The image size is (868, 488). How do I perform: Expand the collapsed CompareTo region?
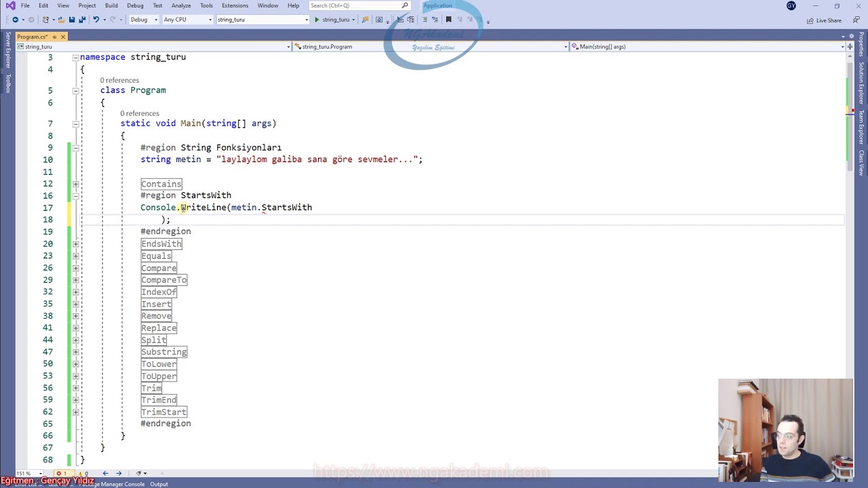[75, 280]
